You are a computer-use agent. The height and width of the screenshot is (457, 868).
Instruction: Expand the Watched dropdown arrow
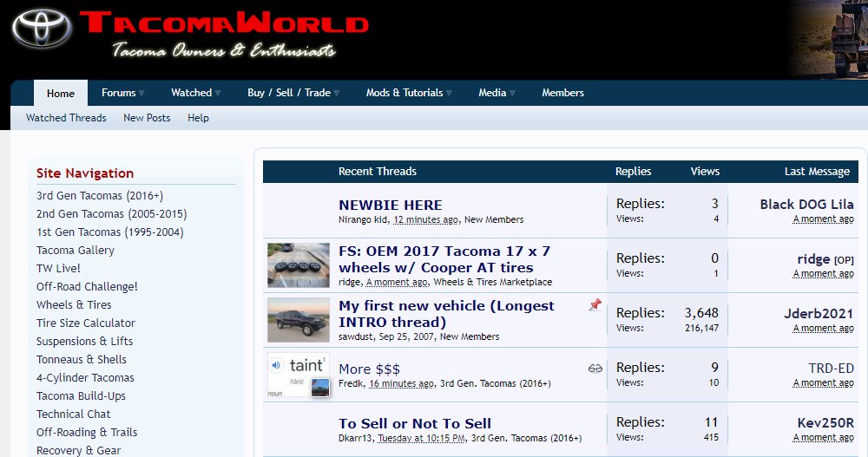[x=218, y=93]
